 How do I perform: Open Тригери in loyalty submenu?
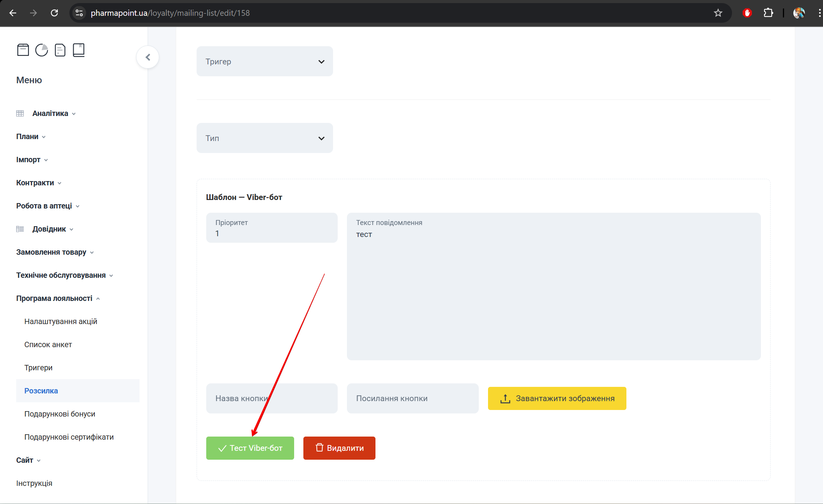point(39,368)
